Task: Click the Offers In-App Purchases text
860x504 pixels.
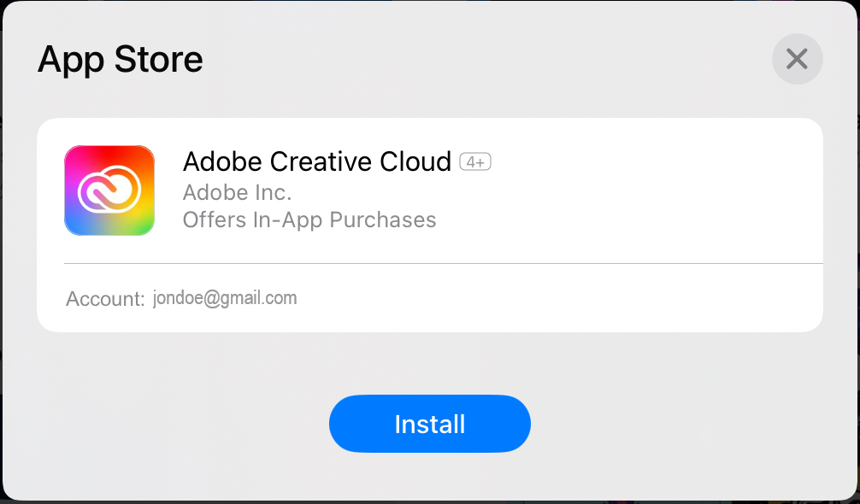Action: point(309,220)
